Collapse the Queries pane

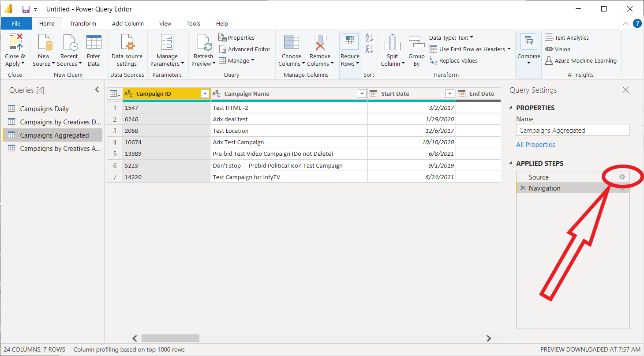[x=97, y=90]
